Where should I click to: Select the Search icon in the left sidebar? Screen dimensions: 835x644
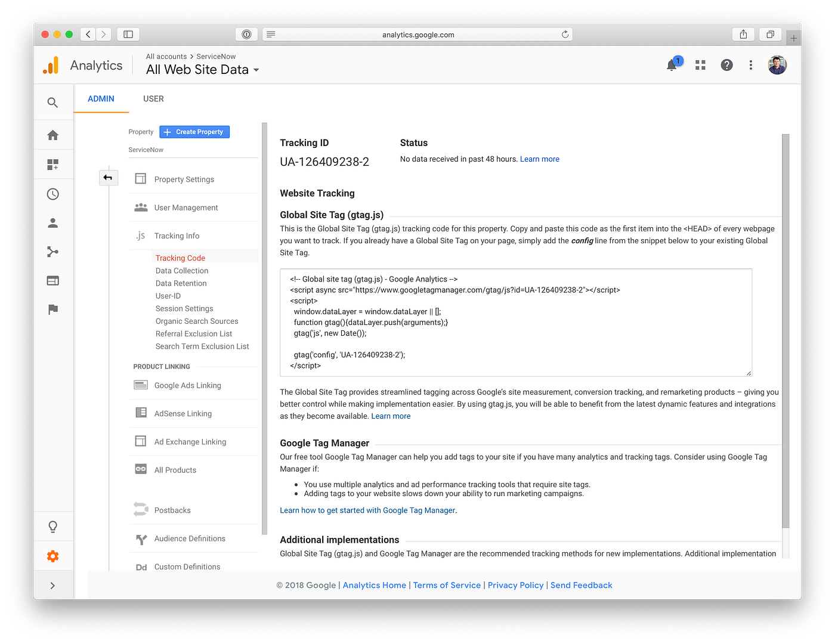click(53, 102)
